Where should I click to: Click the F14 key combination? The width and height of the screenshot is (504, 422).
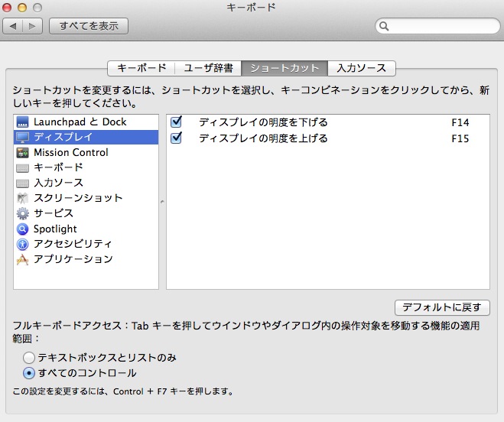460,122
